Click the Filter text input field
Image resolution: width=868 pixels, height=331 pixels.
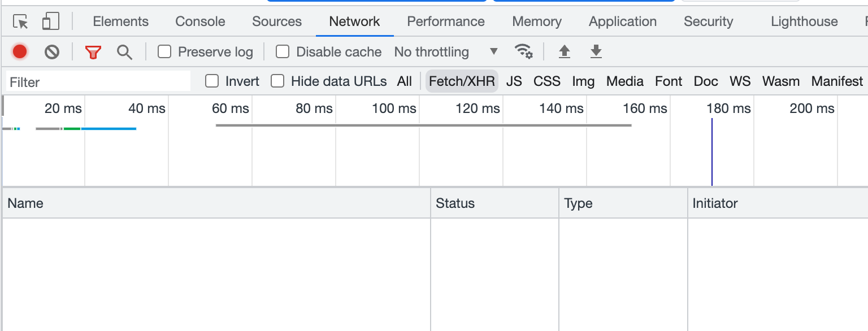pyautogui.click(x=98, y=81)
